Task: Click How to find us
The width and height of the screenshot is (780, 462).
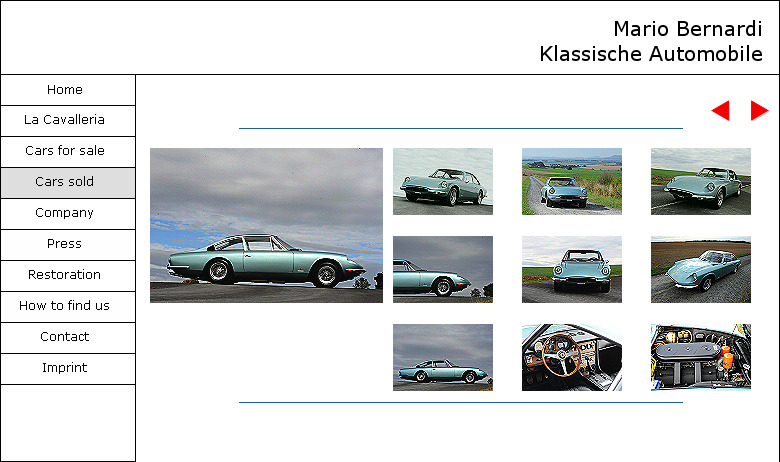Action: coord(68,307)
